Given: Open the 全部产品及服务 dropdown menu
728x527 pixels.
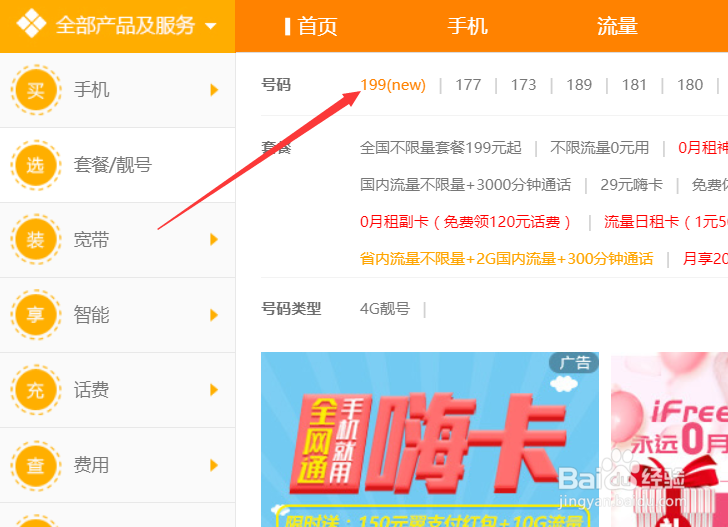Looking at the screenshot, I should [x=117, y=26].
